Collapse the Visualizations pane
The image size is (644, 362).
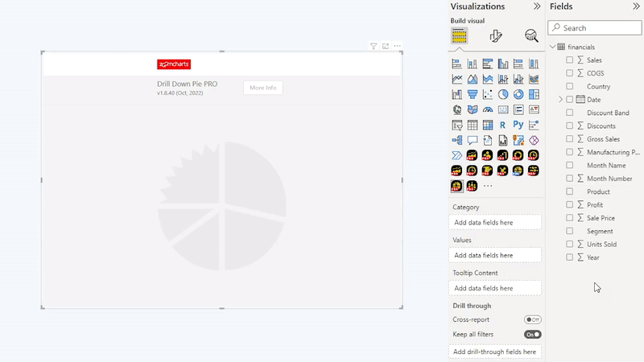537,6
